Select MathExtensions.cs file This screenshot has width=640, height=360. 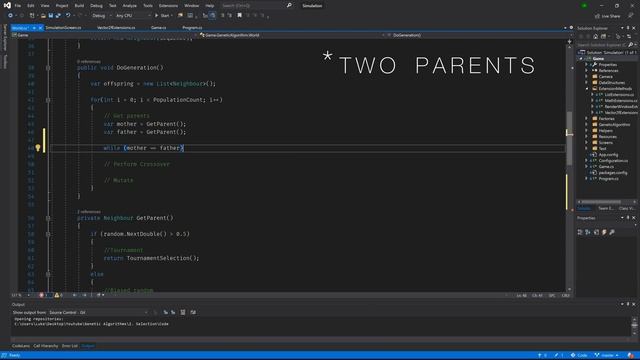click(620, 101)
